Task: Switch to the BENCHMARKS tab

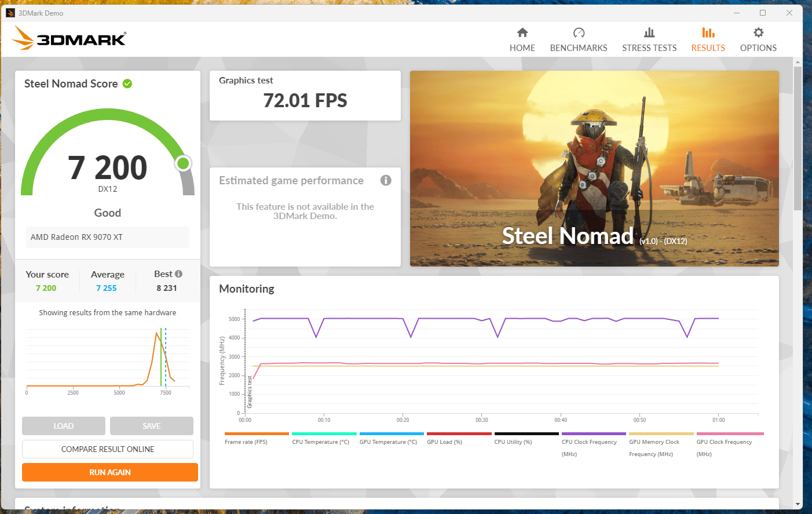Action: [x=579, y=48]
